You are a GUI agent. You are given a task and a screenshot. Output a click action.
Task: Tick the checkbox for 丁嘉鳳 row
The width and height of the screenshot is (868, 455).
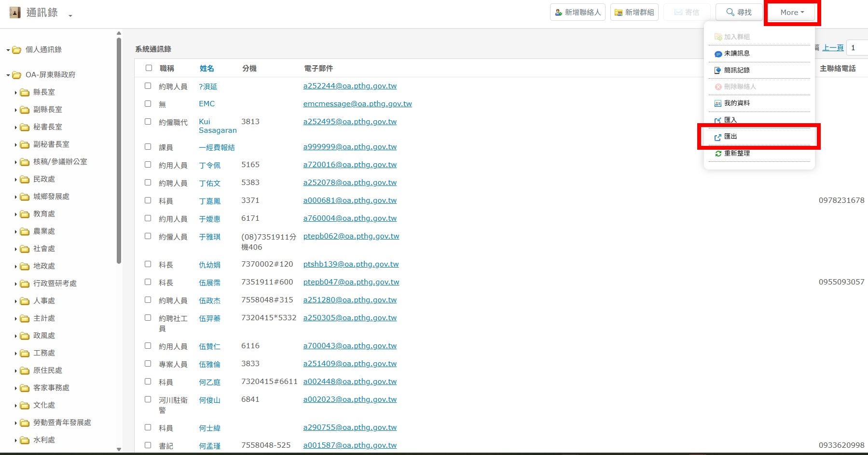[148, 200]
